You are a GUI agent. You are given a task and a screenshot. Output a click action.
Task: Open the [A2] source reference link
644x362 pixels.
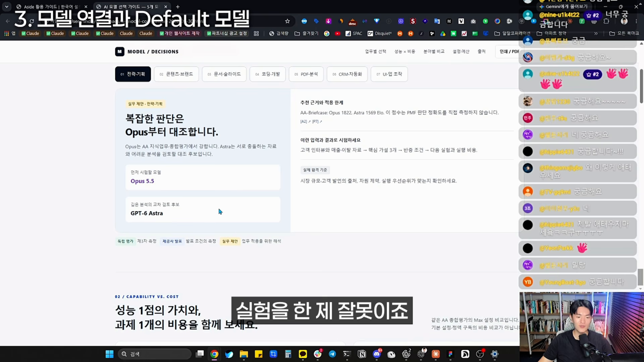[x=305, y=121]
